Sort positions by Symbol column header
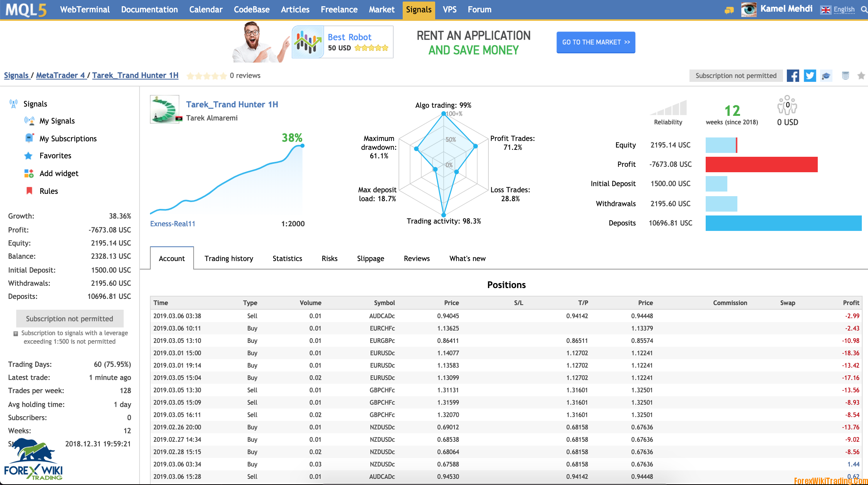The image size is (868, 485). click(384, 303)
